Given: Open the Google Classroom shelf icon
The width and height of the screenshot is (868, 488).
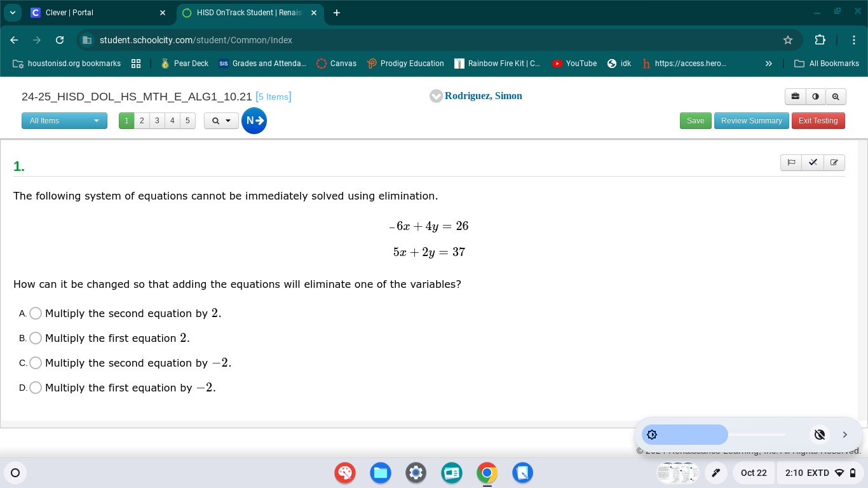Looking at the screenshot, I should click(452, 473).
